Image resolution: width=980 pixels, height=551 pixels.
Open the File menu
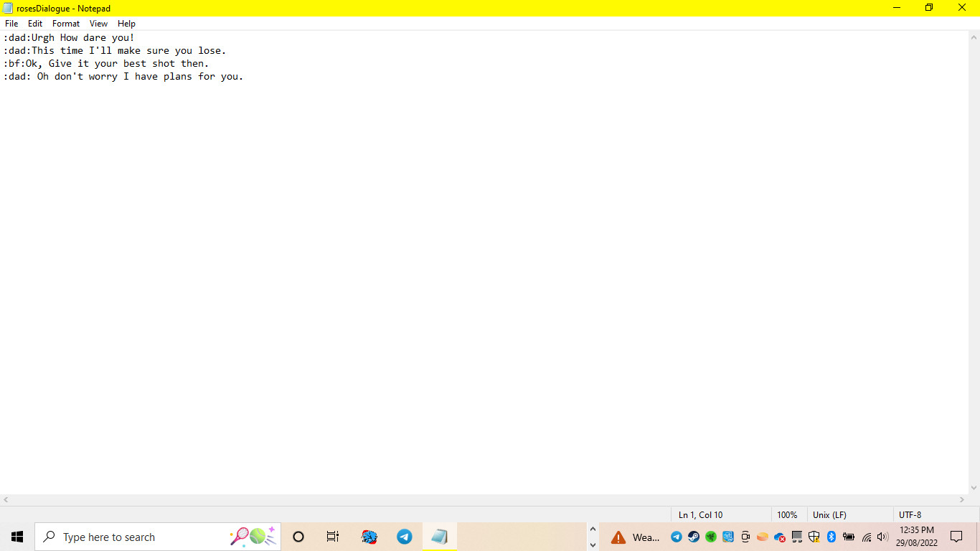tap(11, 24)
